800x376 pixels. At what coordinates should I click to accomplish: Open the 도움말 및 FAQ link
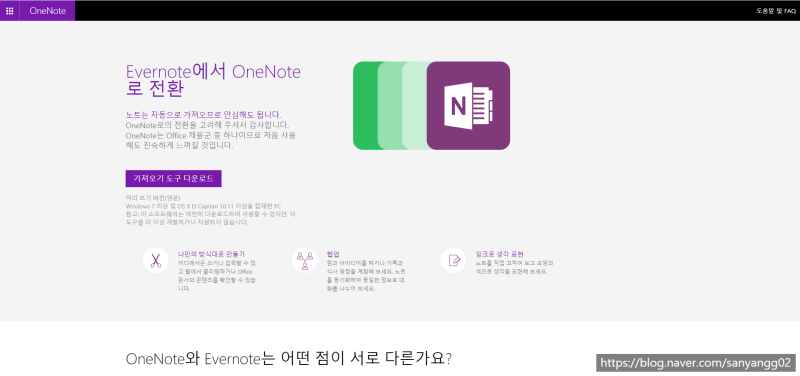point(776,11)
